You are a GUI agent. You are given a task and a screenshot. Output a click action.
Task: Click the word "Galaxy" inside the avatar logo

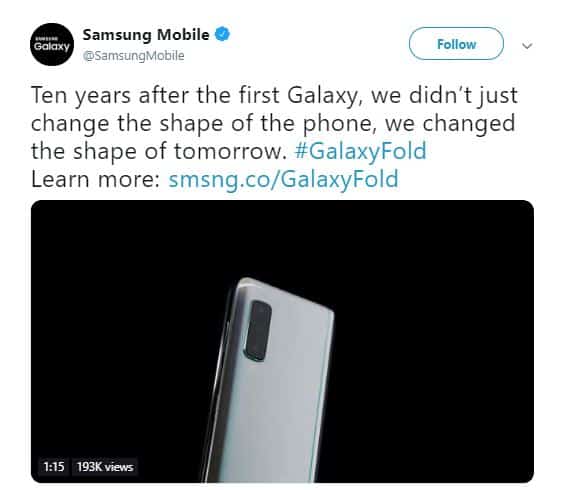click(52, 46)
